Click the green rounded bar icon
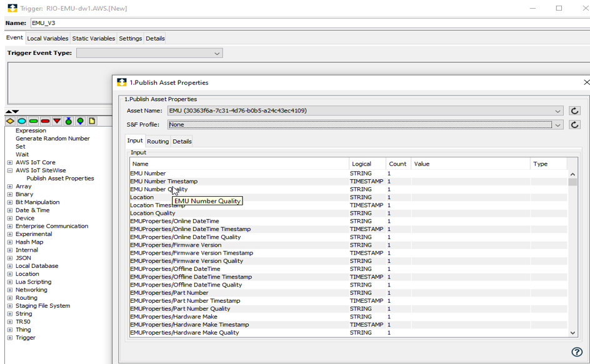This screenshot has height=364, width=590. pyautogui.click(x=34, y=121)
